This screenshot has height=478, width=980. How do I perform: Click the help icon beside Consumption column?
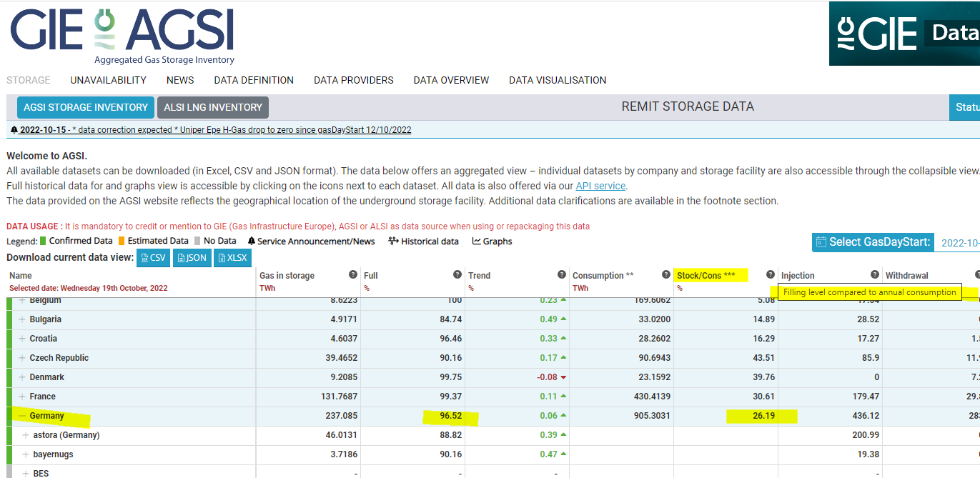click(665, 274)
